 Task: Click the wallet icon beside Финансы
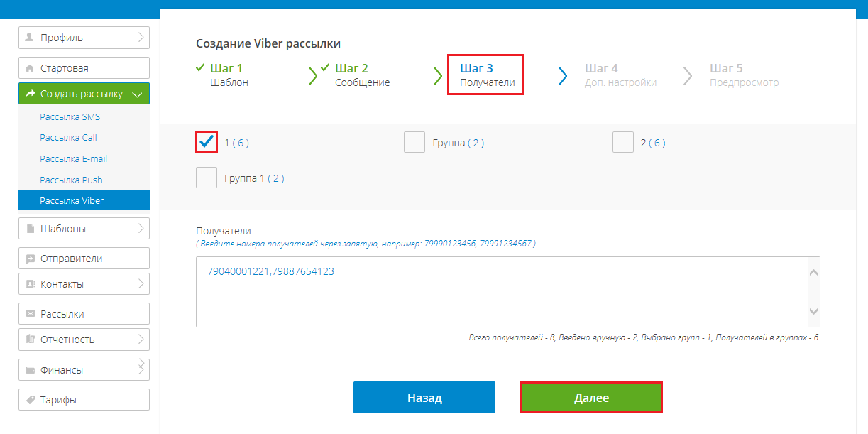click(30, 370)
